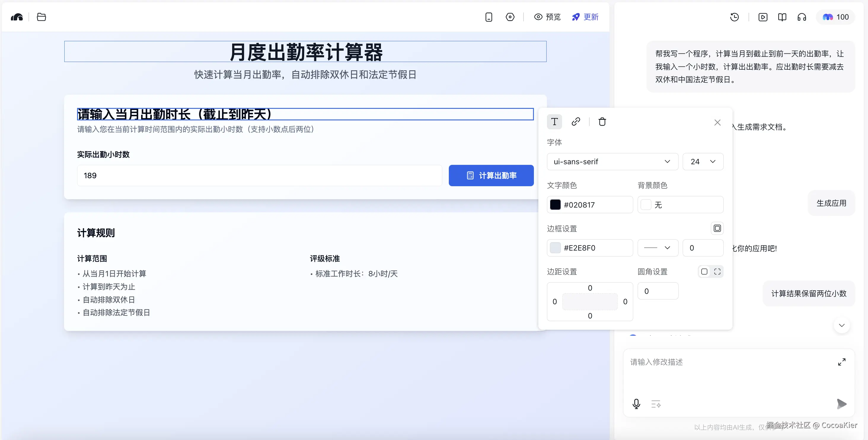Open the tutorial video icon

pyautogui.click(x=763, y=17)
